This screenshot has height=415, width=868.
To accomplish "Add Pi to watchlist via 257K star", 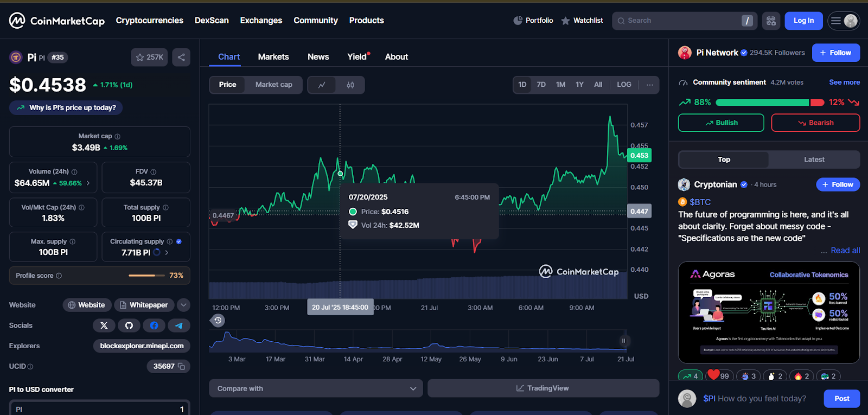I will pyautogui.click(x=149, y=57).
